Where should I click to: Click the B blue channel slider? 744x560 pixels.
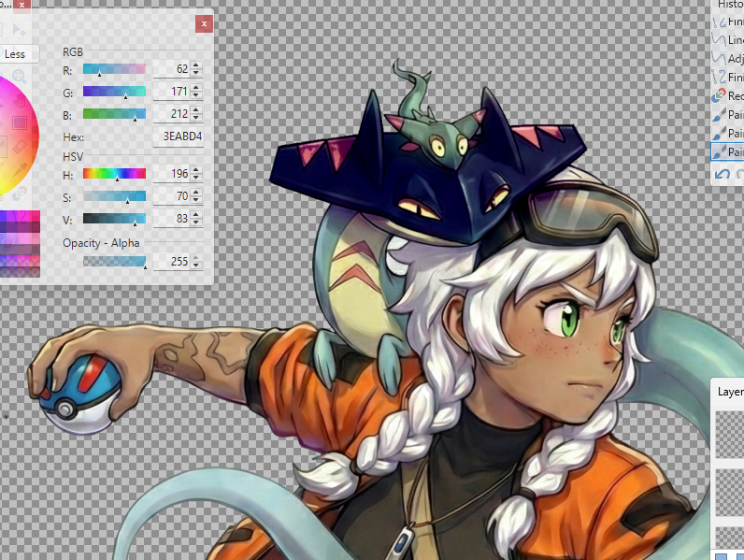(x=114, y=114)
